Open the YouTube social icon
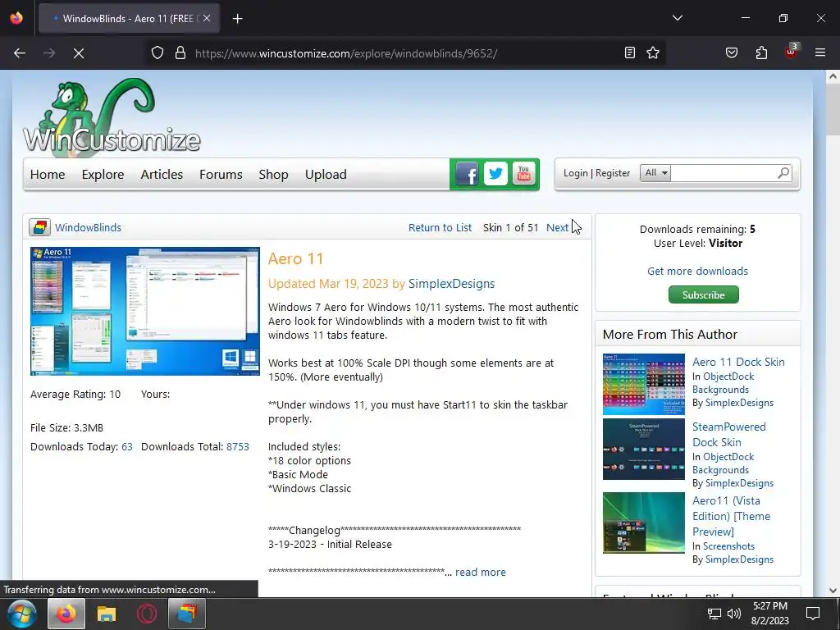This screenshot has width=840, height=630. tap(524, 174)
